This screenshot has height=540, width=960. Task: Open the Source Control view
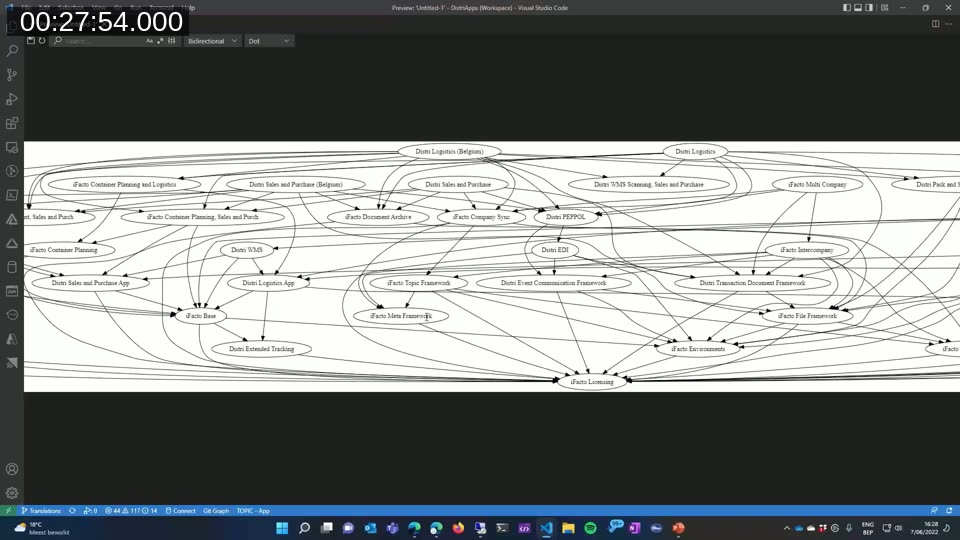pos(12,75)
